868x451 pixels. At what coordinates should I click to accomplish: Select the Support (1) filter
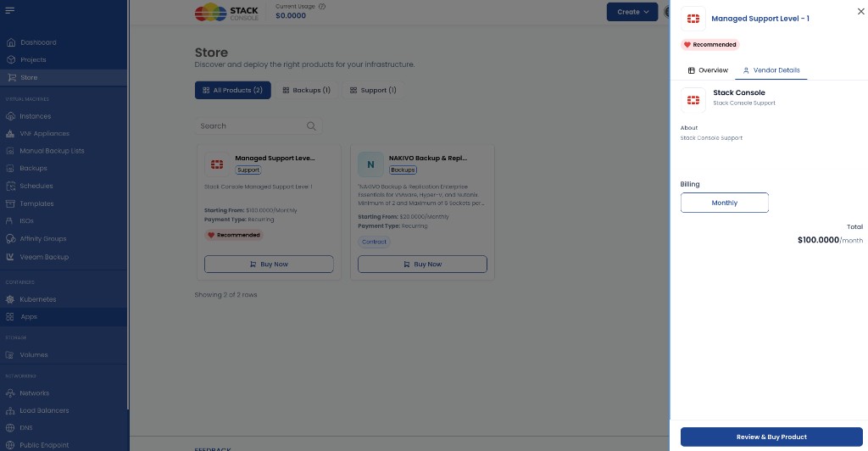tap(373, 90)
